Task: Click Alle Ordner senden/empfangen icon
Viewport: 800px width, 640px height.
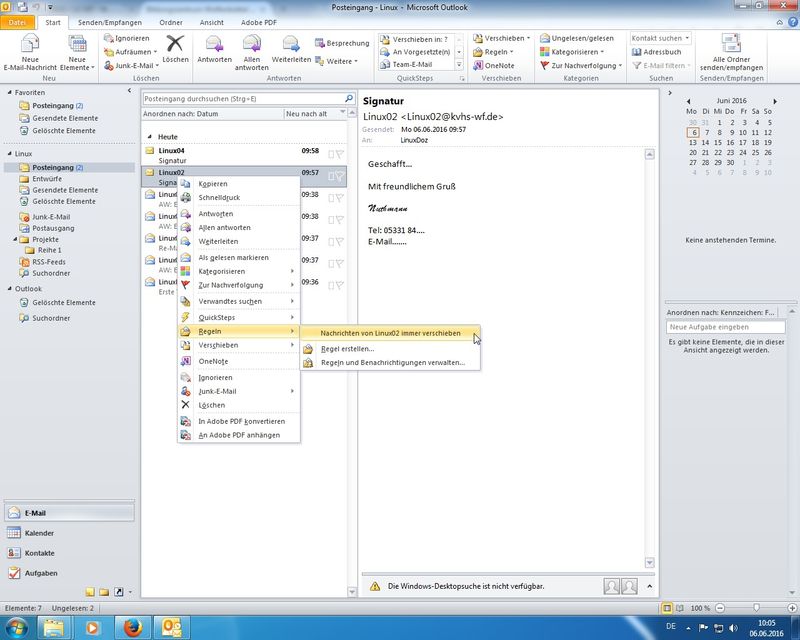Action: 732,45
